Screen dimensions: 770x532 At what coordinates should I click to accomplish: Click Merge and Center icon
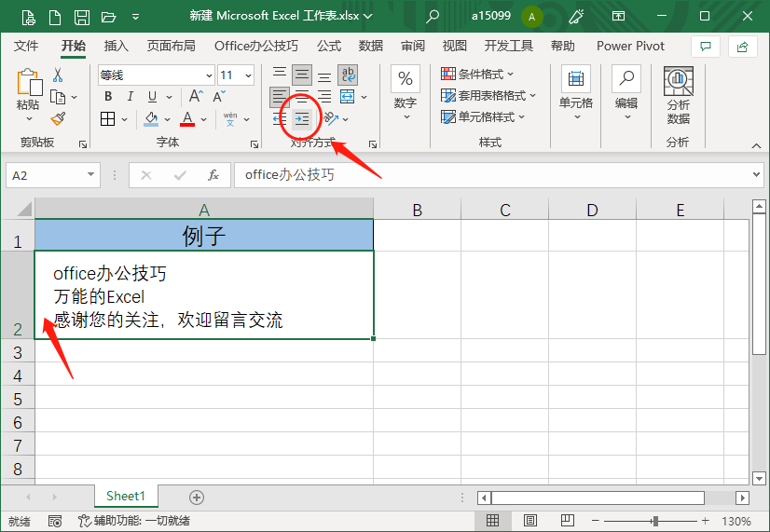pos(348,97)
